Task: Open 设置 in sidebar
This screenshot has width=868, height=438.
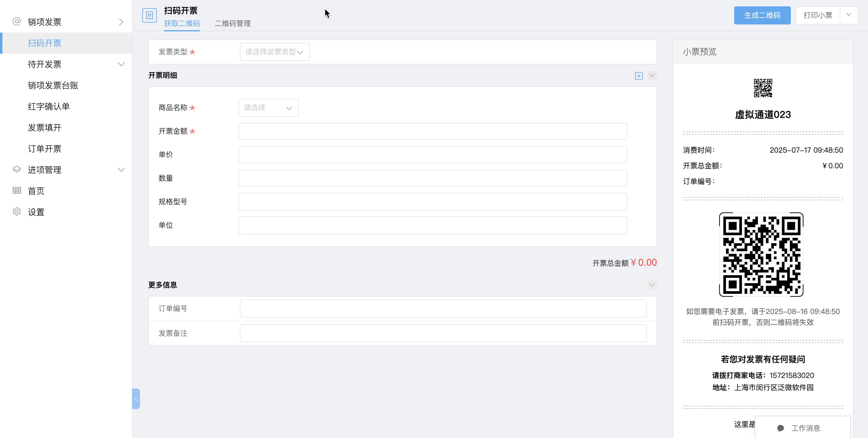Action: (x=36, y=212)
